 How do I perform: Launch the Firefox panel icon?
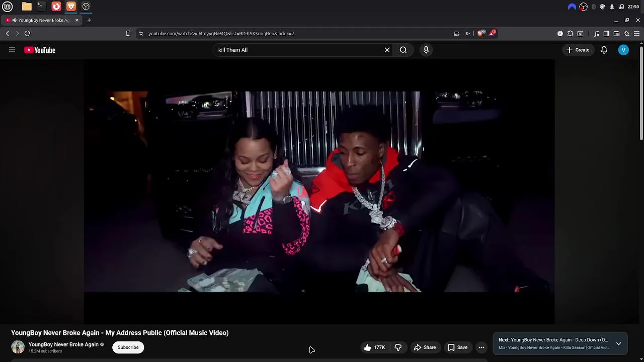(x=56, y=7)
